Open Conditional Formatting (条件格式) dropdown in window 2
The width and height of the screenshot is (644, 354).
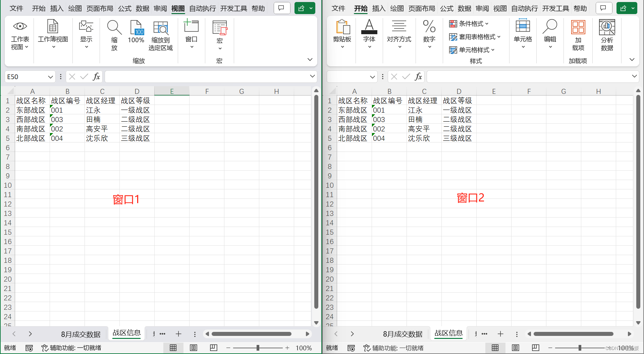pyautogui.click(x=469, y=24)
